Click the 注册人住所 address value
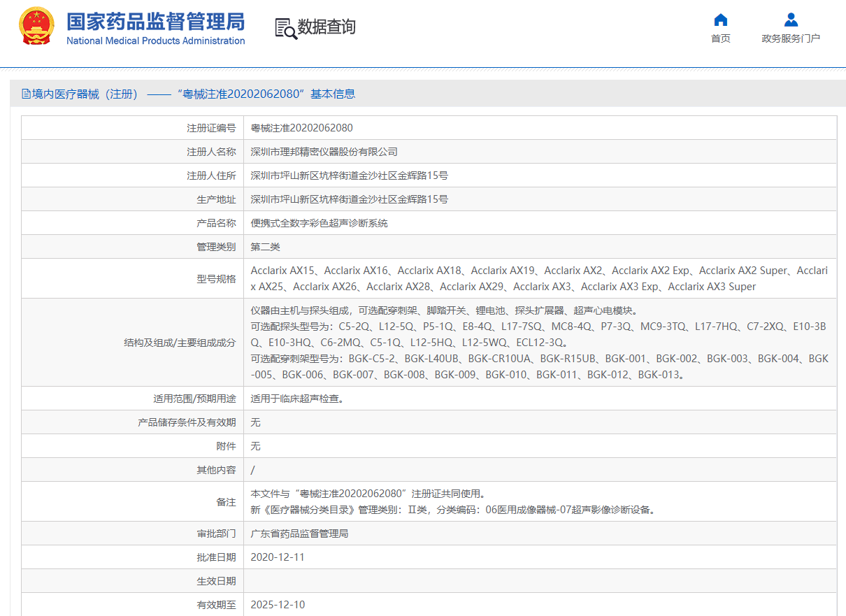Screen dimensions: 846x616 pos(350,176)
